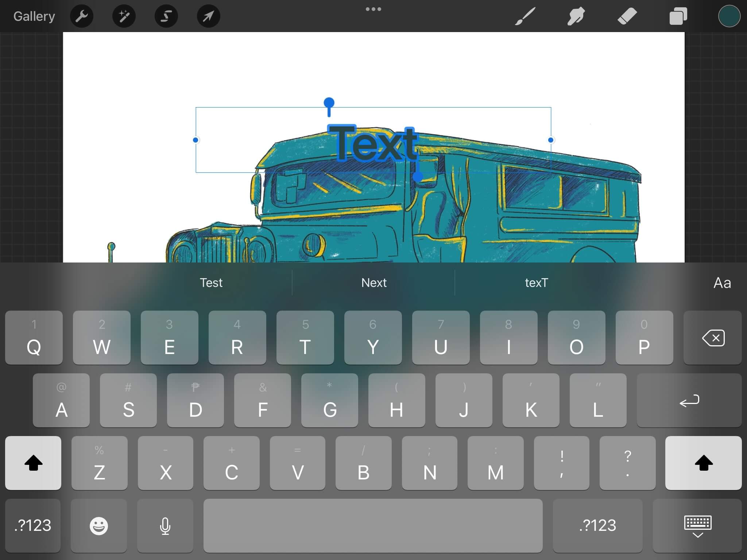747x560 pixels.
Task: Open the Layers panel
Action: pos(678,16)
